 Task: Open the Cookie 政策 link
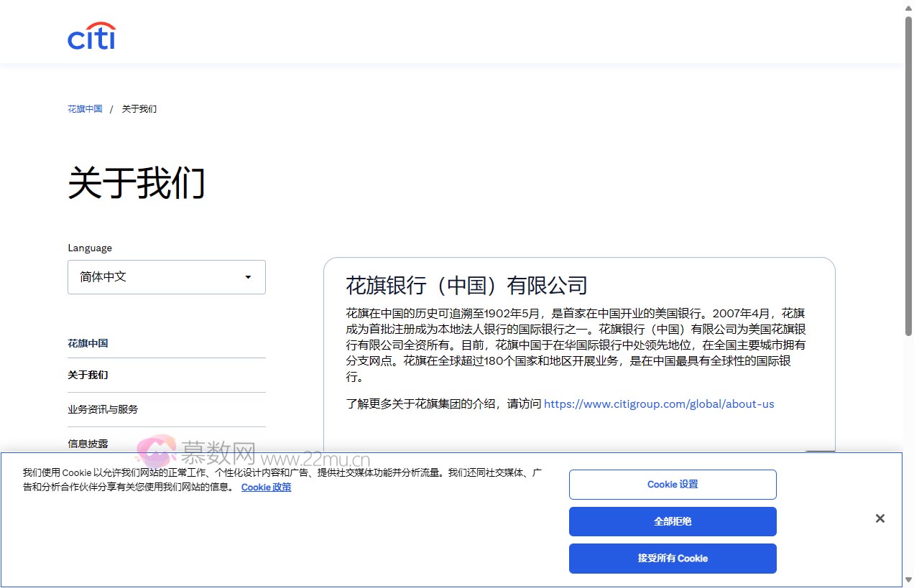click(x=266, y=487)
